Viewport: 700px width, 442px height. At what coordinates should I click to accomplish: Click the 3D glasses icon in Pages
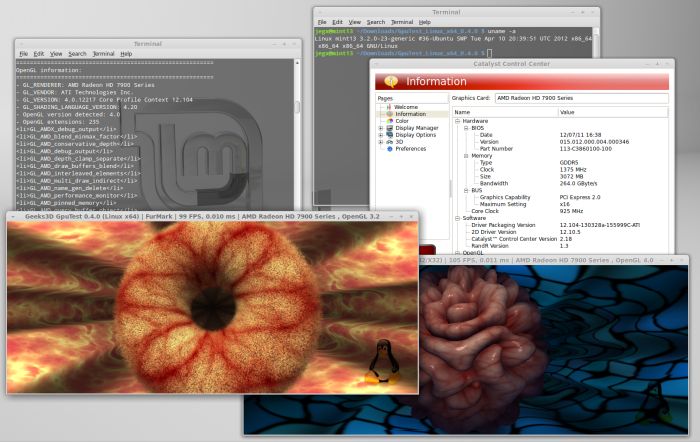tap(390, 142)
